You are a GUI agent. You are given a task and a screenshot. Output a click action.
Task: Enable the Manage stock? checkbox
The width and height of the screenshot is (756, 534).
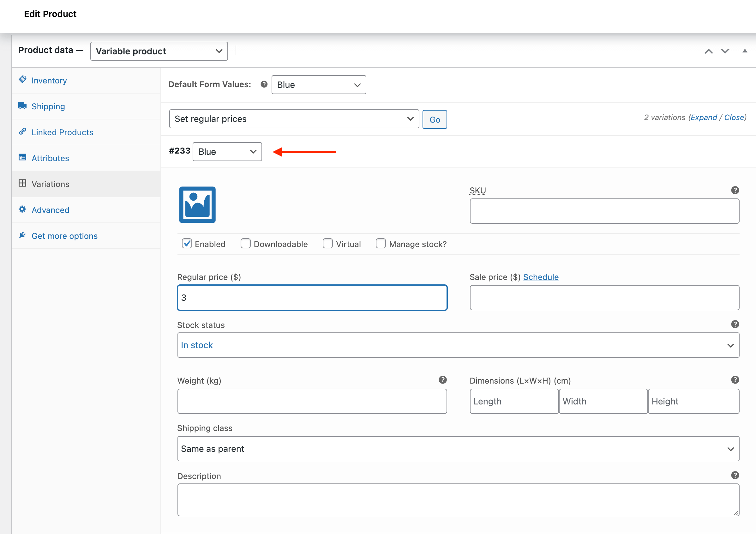click(381, 243)
